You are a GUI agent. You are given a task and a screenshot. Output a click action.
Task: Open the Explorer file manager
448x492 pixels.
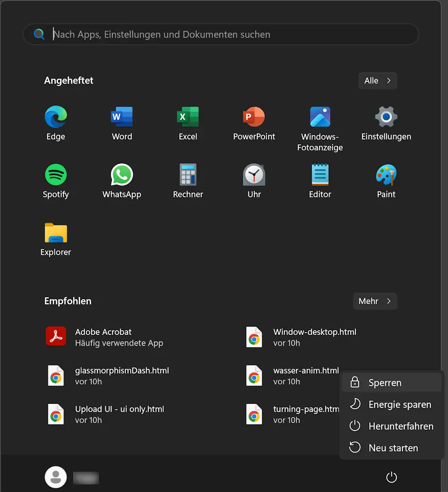click(56, 238)
